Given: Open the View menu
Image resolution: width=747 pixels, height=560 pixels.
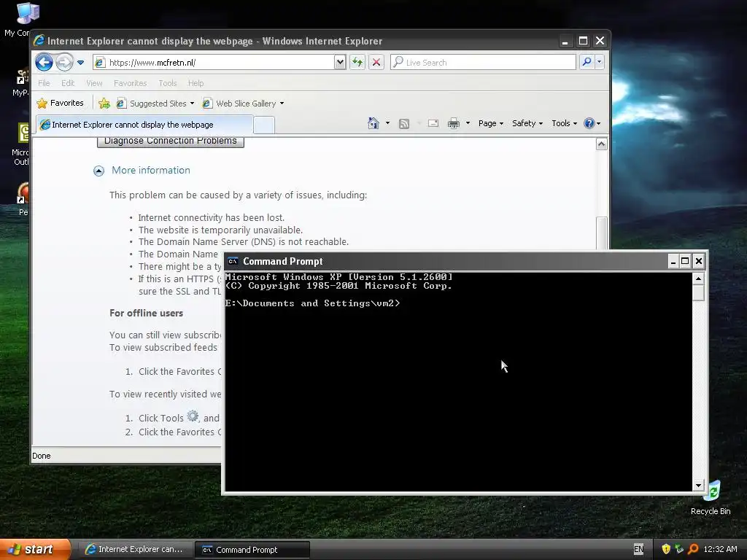Looking at the screenshot, I should tap(94, 83).
